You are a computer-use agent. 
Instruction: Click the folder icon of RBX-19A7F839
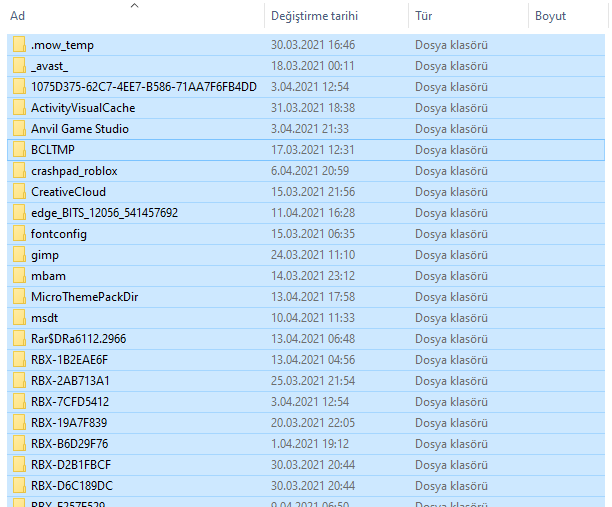pos(19,423)
